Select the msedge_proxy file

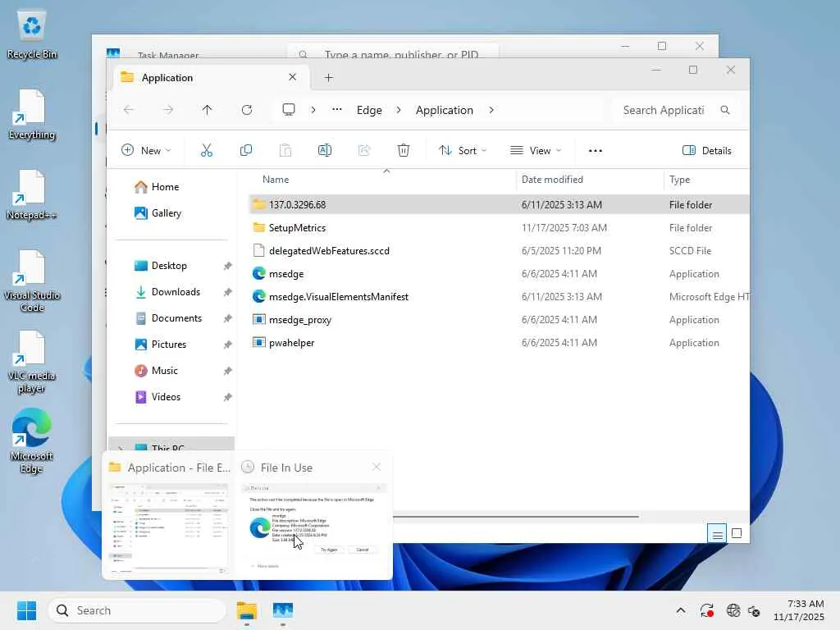[500, 320]
